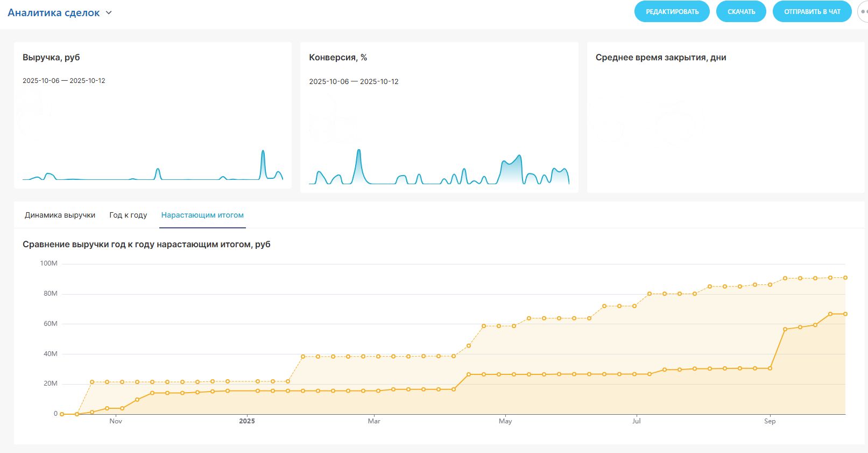
Task: Open the more options ellipsis menu
Action: 863,12
